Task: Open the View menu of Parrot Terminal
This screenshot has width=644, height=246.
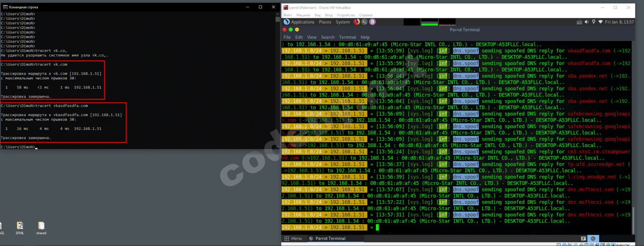Action: 312,37
